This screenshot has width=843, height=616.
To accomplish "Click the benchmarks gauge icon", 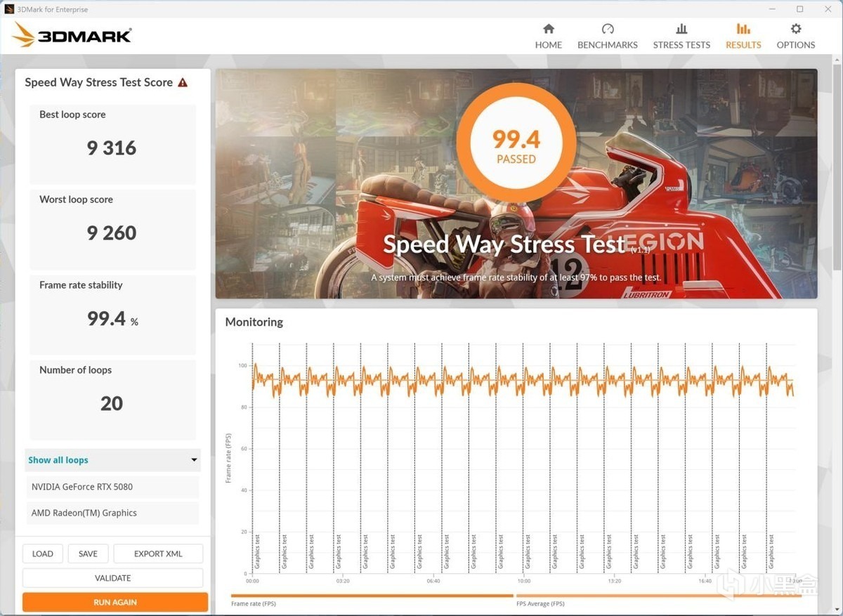I will click(608, 29).
